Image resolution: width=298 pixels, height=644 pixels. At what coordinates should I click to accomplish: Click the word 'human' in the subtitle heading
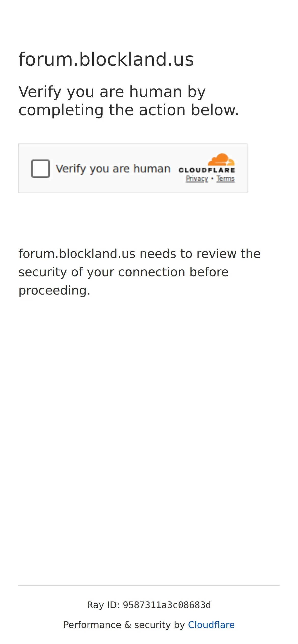point(156,92)
